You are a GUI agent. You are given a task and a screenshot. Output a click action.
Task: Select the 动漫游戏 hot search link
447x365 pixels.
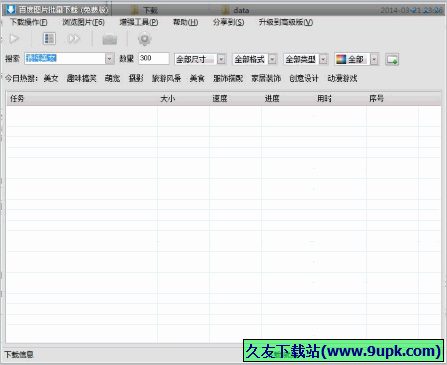342,79
